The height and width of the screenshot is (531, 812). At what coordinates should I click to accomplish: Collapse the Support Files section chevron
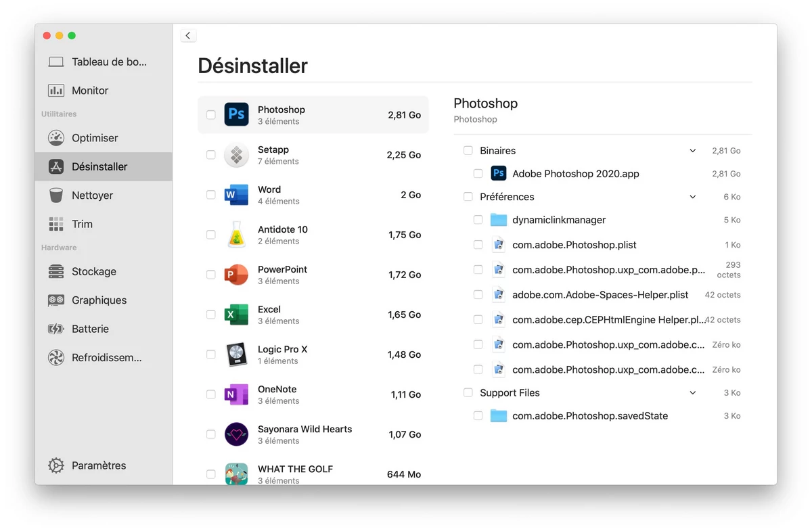point(692,393)
